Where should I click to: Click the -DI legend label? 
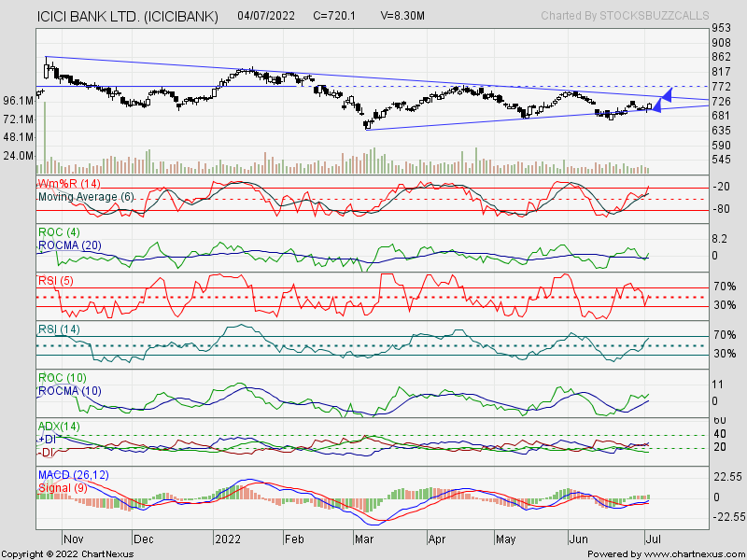point(46,453)
